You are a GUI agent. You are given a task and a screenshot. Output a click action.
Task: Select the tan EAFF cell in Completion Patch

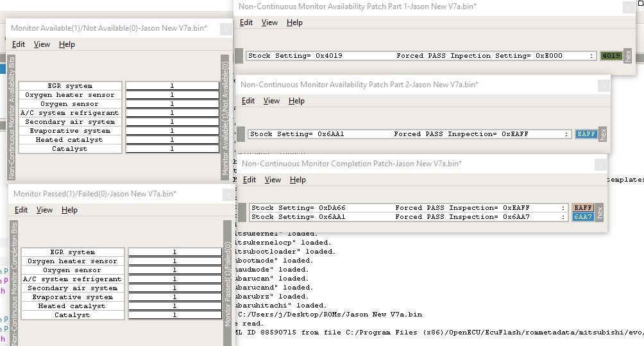583,208
